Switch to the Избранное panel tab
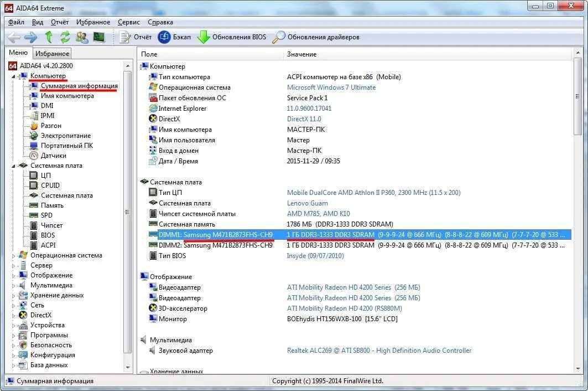This screenshot has width=588, height=391. coord(52,53)
